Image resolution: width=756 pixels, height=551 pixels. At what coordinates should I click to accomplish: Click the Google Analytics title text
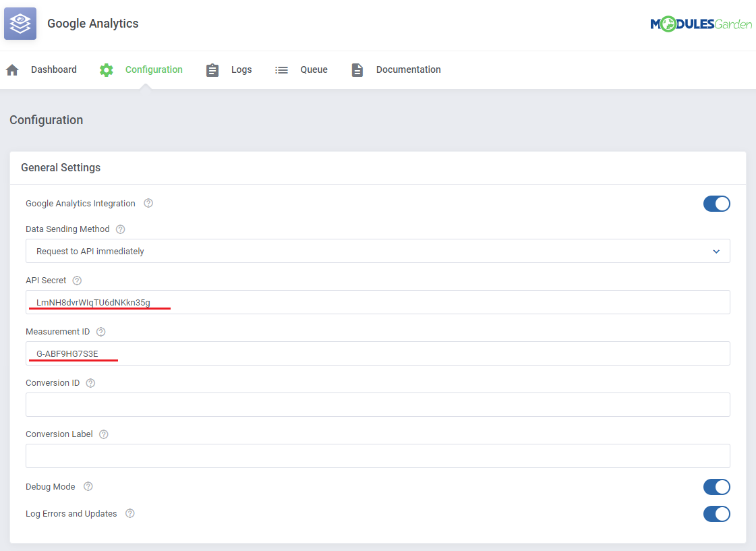(x=92, y=24)
